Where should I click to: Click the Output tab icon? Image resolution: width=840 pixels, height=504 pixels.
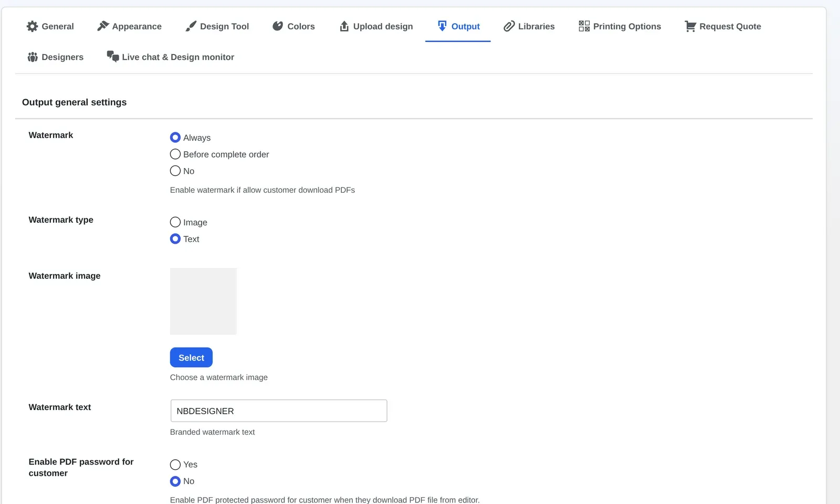point(442,26)
